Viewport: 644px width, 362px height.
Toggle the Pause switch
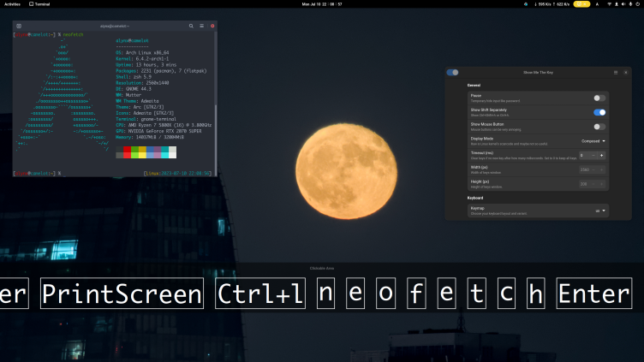(x=599, y=98)
